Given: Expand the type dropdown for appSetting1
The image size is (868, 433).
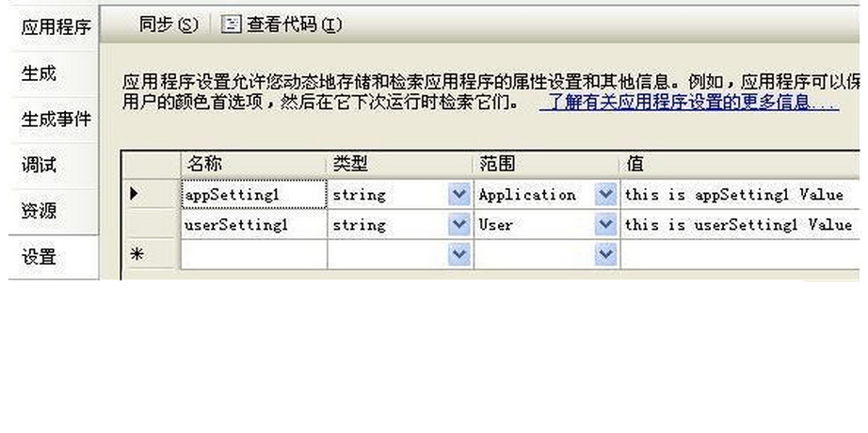Looking at the screenshot, I should (x=458, y=194).
